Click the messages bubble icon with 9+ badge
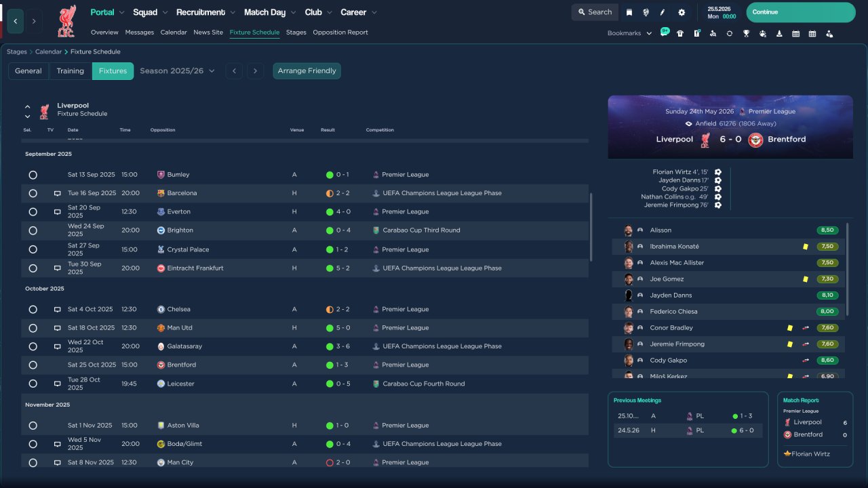This screenshot has width=868, height=488. [665, 33]
